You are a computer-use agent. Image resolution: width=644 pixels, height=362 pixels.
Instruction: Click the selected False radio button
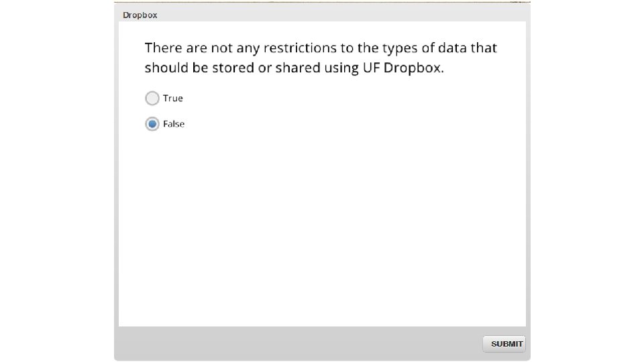coord(152,124)
